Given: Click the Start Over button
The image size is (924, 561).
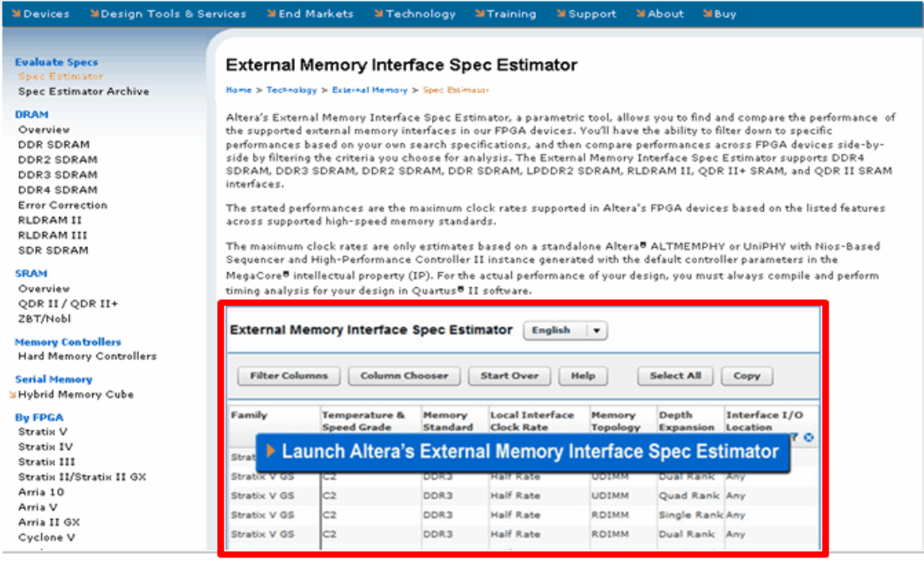Looking at the screenshot, I should point(509,376).
